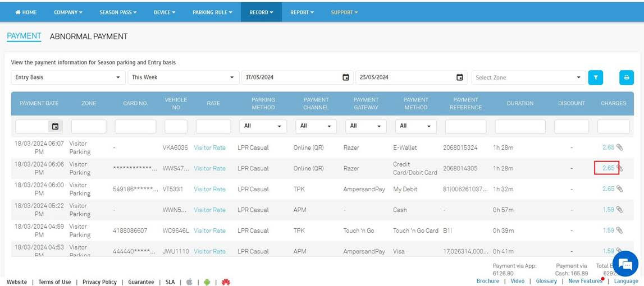Click the Huawei app gallery icon

225,282
